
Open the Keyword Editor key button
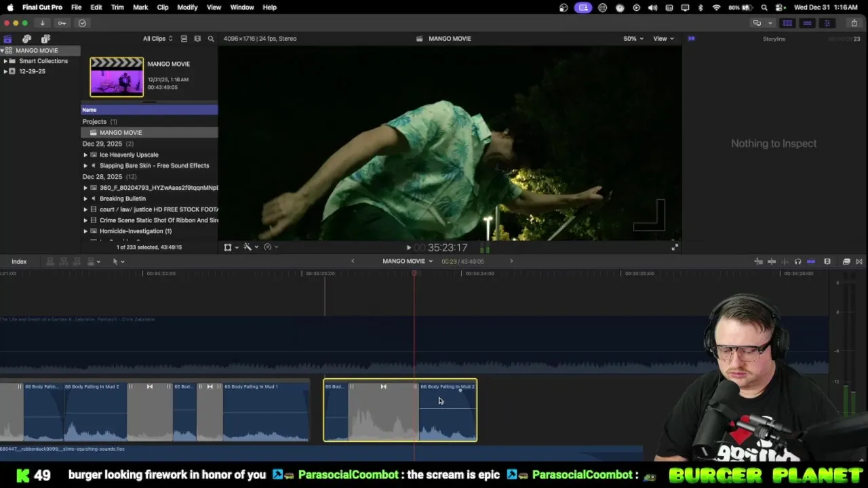coord(62,23)
